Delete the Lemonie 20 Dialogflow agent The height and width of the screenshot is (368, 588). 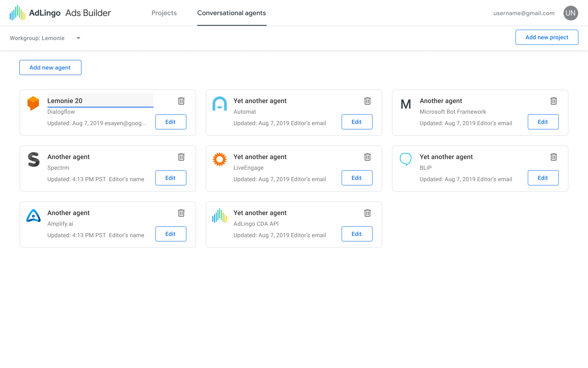181,101
